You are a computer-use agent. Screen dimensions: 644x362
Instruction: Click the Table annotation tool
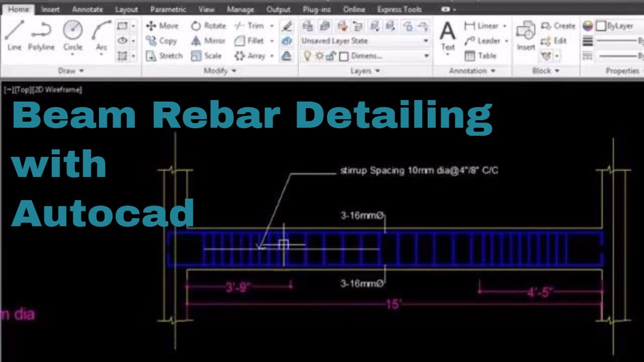480,56
